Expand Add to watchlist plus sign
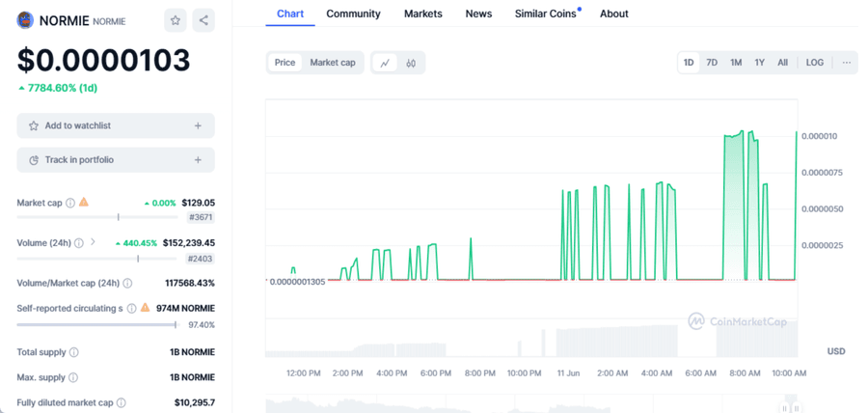This screenshot has height=413, width=868. [198, 125]
